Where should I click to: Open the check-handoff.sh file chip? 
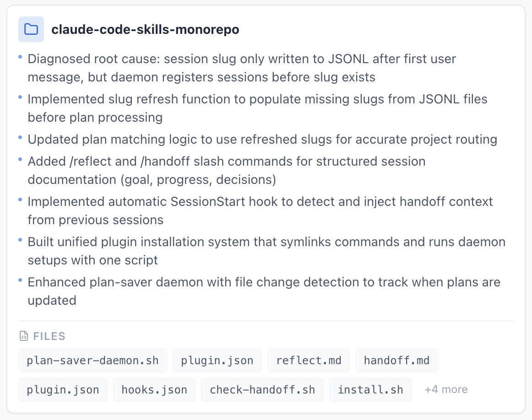click(x=262, y=390)
